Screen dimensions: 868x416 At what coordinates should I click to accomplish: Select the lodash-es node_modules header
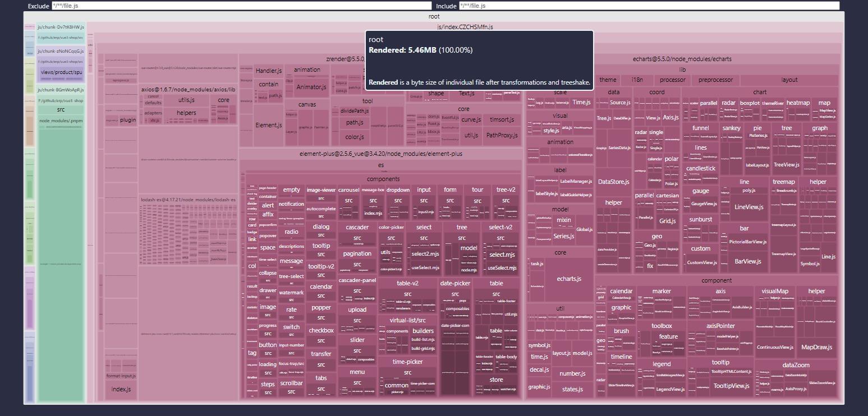pyautogui.click(x=188, y=200)
